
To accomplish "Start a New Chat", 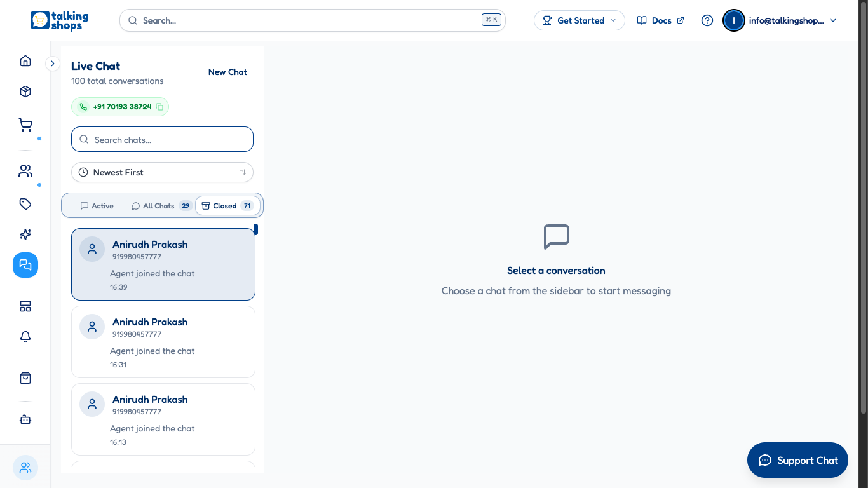I will pos(227,72).
